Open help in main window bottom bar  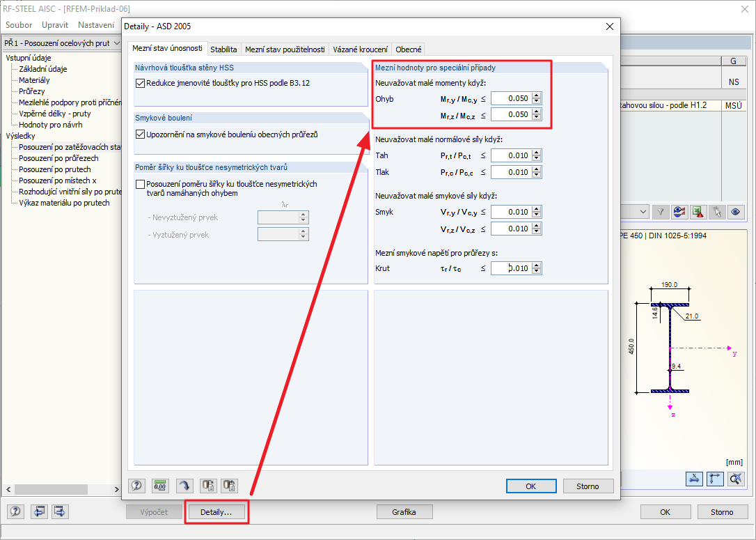(15, 511)
